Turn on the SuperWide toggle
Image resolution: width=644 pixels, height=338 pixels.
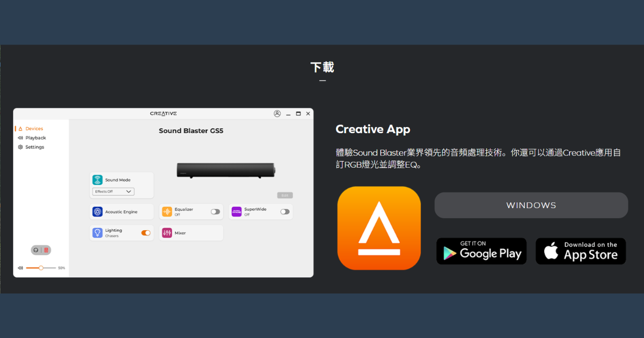point(284,211)
